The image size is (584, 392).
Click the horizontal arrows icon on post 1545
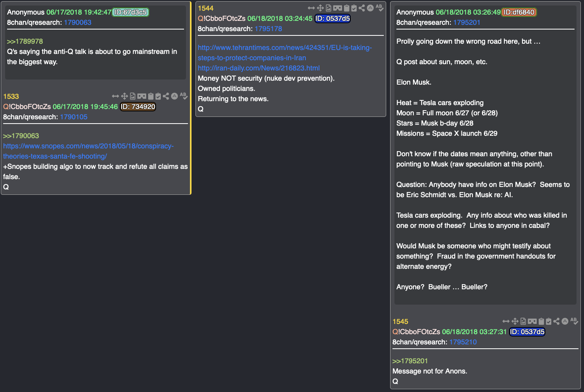click(x=506, y=321)
